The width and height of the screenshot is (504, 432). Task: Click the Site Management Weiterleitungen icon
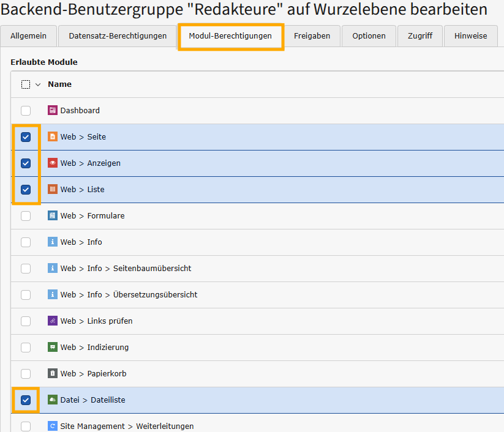coord(53,426)
